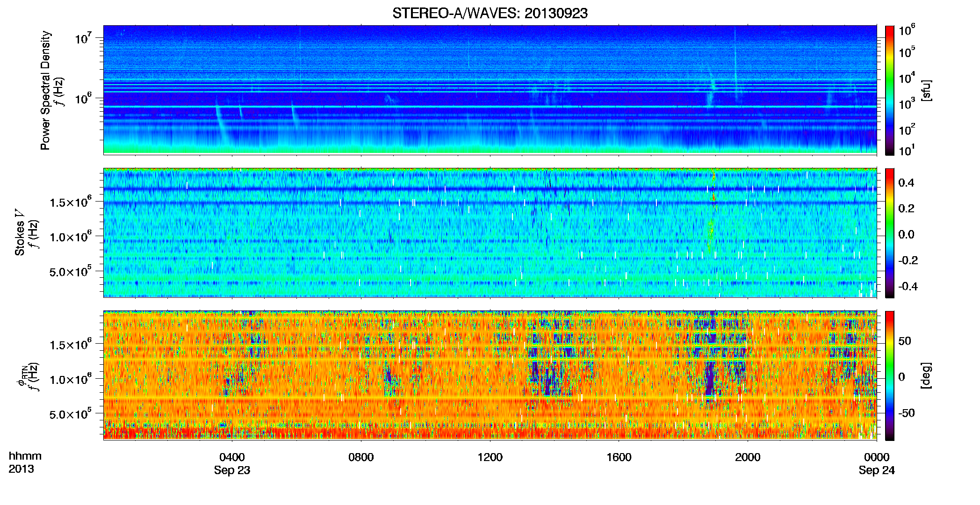Viewport: 980px width, 505px height.
Task: Click the "[sfu]" colorbar unit label
Action: pos(926,91)
